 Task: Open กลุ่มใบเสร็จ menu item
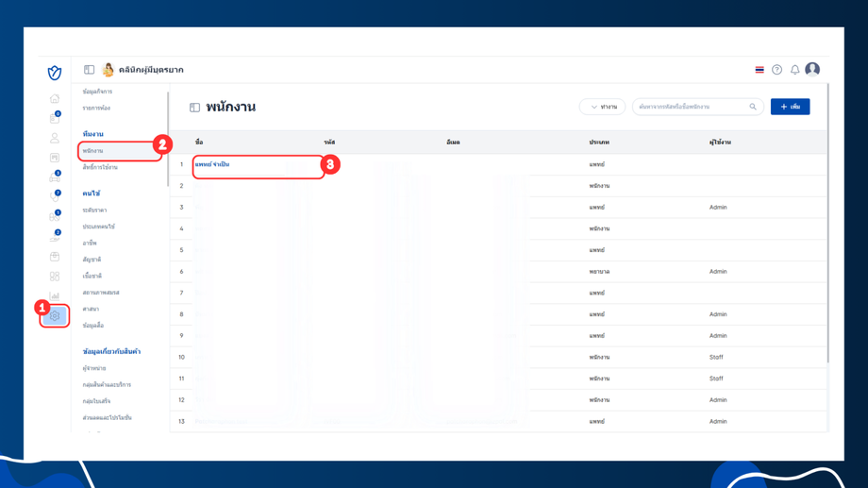click(x=96, y=401)
